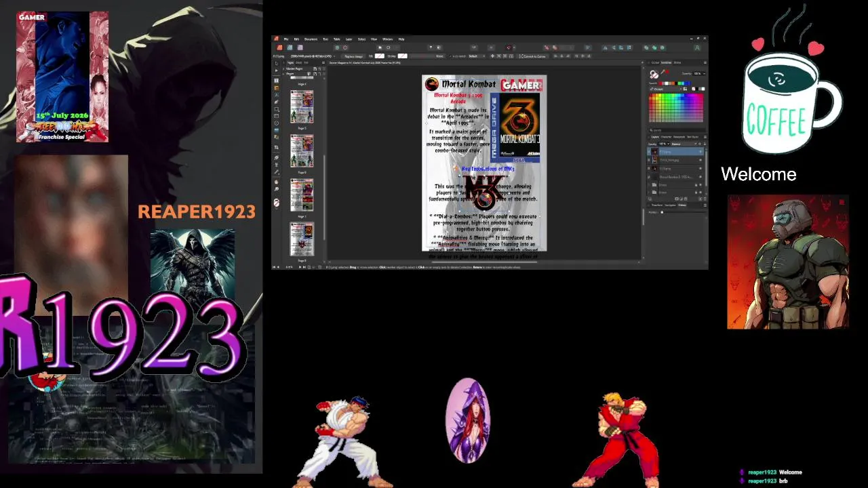Switch to the Color tab
The image size is (868, 488).
pos(655,62)
